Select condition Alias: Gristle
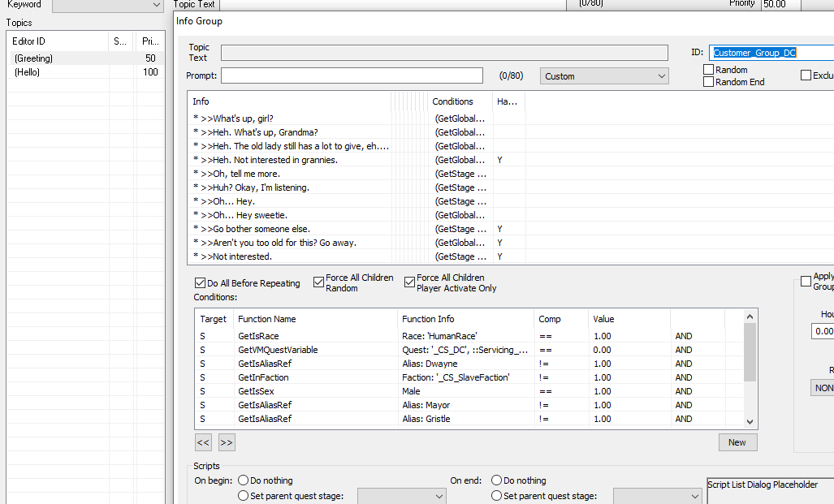The width and height of the screenshot is (834, 504). [x=469, y=419]
